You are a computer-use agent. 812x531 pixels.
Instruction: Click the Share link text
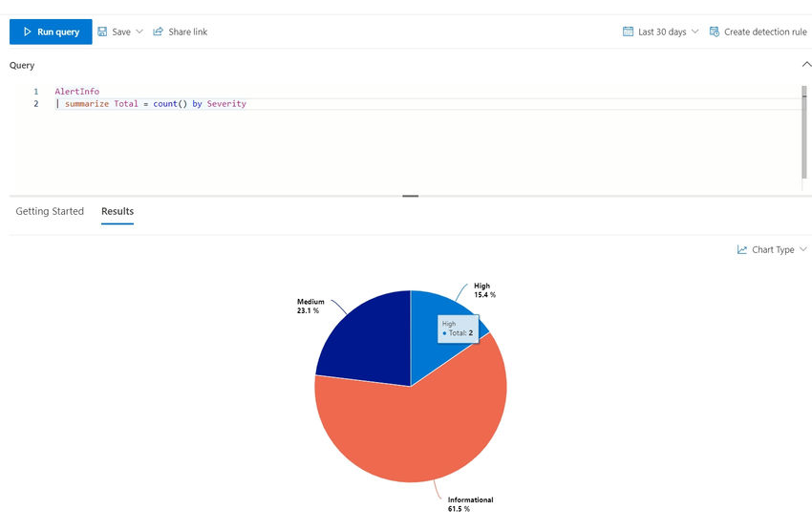[187, 32]
